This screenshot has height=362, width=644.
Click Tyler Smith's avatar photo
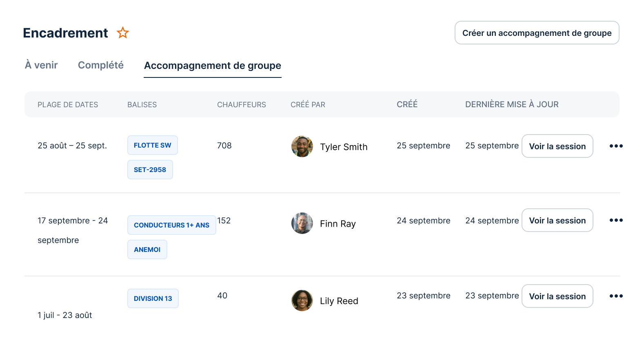[x=302, y=146]
